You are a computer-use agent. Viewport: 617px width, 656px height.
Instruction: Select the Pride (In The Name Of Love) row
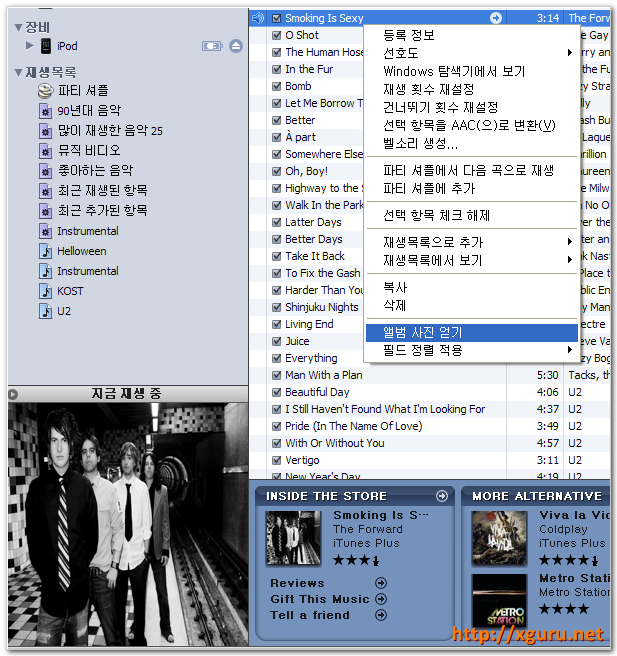point(430,426)
